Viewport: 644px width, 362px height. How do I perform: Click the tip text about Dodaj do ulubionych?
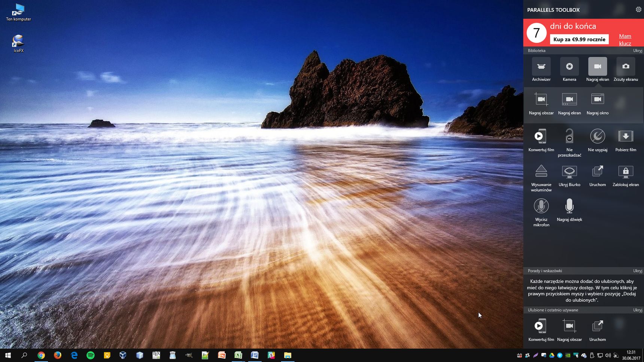(582, 291)
